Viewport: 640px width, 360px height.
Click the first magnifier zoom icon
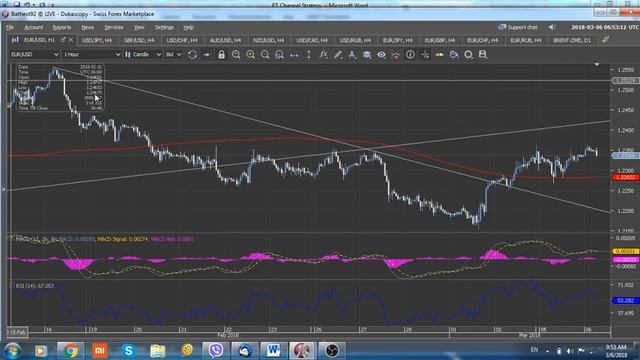coord(236,55)
